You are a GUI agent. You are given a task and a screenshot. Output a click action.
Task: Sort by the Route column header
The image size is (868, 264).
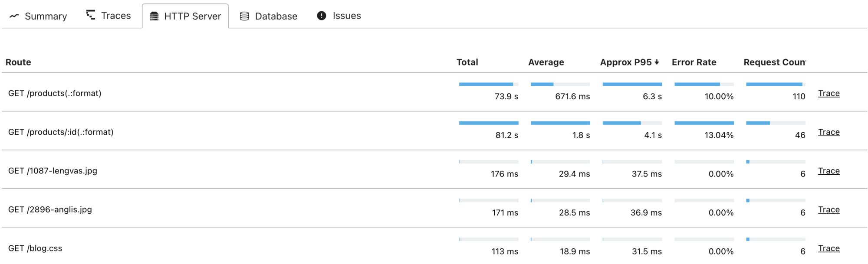(18, 62)
